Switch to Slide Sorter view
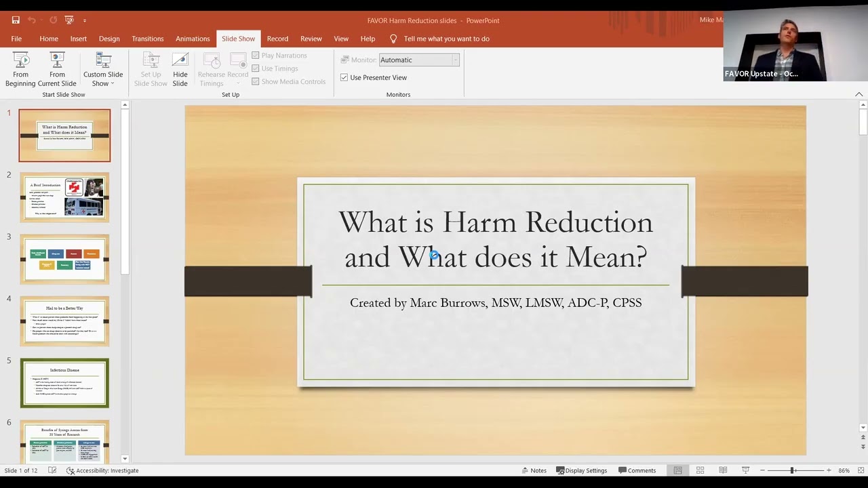868x488 pixels. coord(701,470)
